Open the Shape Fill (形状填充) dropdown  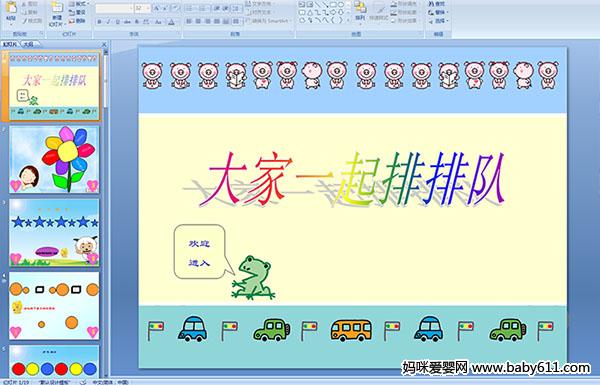tap(405, 5)
